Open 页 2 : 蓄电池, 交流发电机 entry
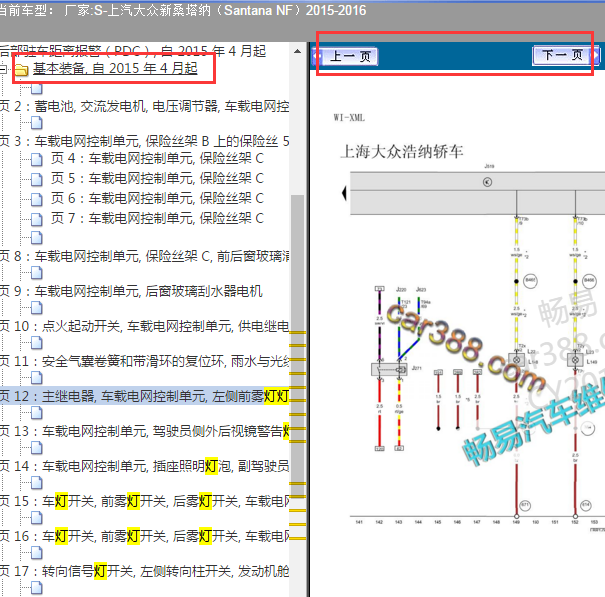The width and height of the screenshot is (605, 597). (144, 106)
